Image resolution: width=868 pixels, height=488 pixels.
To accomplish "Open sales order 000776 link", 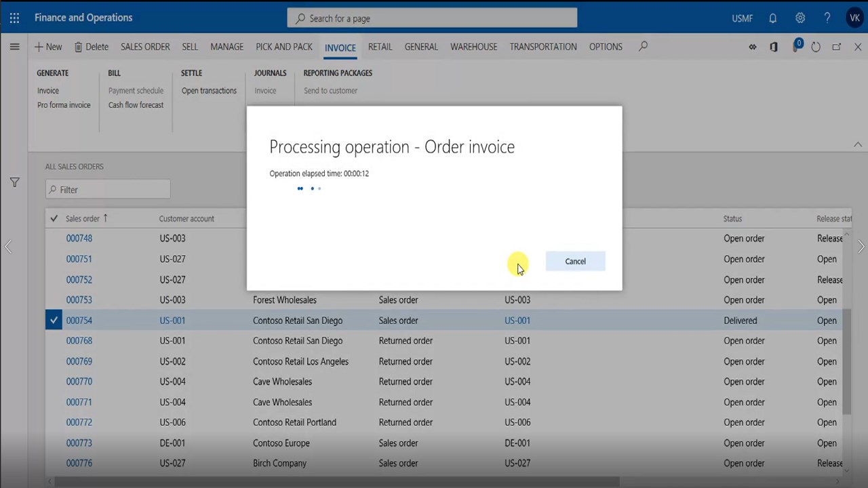I will (79, 464).
